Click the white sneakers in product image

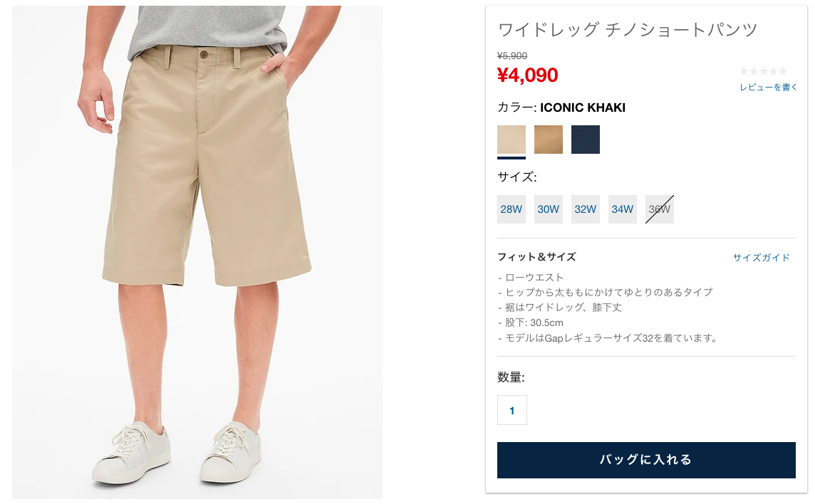click(x=178, y=453)
